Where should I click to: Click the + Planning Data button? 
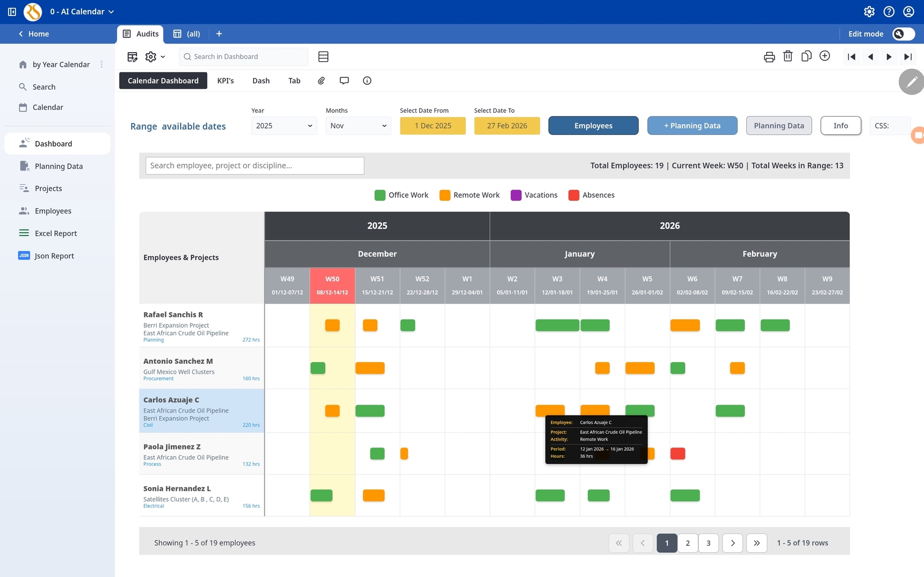click(692, 126)
